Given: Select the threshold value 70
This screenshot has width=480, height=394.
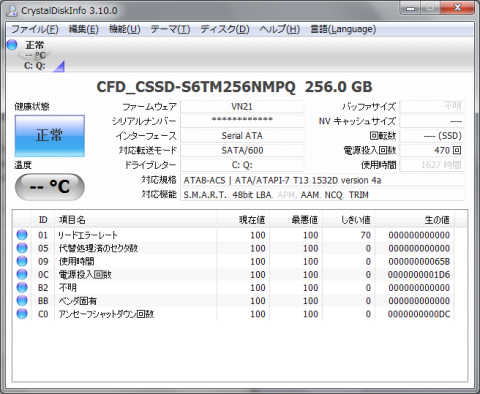Looking at the screenshot, I should pos(366,235).
